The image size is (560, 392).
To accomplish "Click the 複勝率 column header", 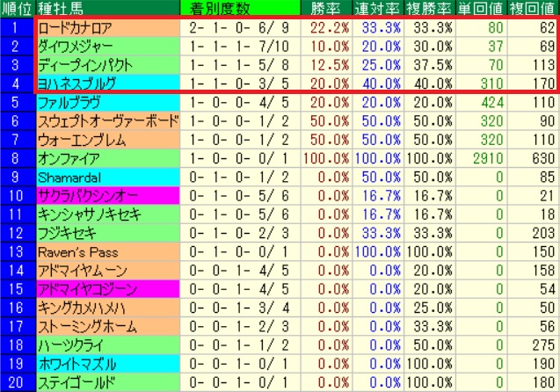I will point(430,8).
